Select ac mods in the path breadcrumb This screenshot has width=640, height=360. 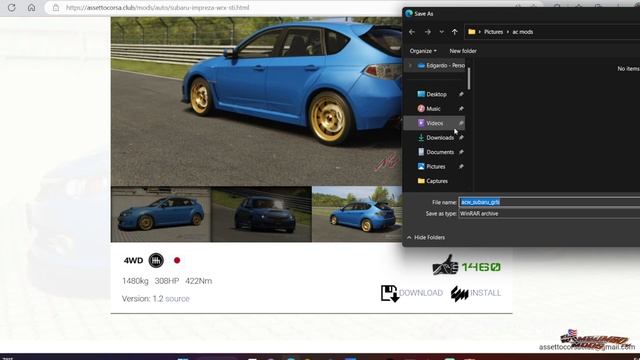coord(522,32)
